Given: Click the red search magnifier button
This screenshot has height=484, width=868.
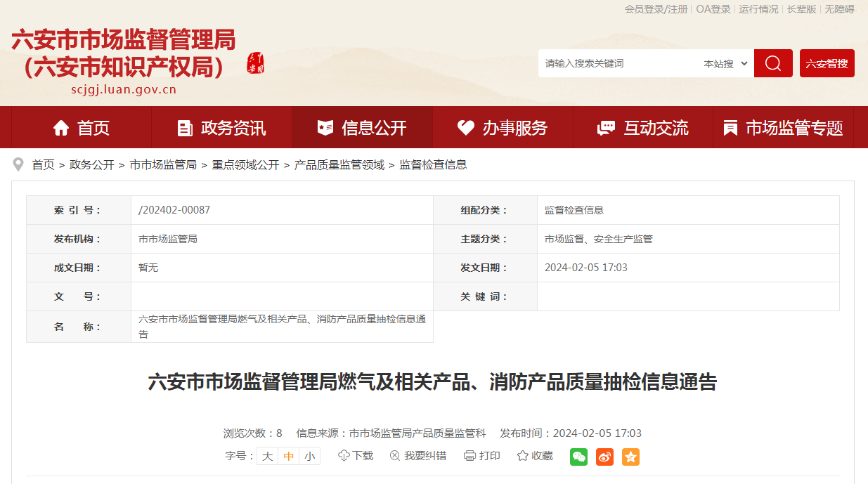Looking at the screenshot, I should (773, 63).
